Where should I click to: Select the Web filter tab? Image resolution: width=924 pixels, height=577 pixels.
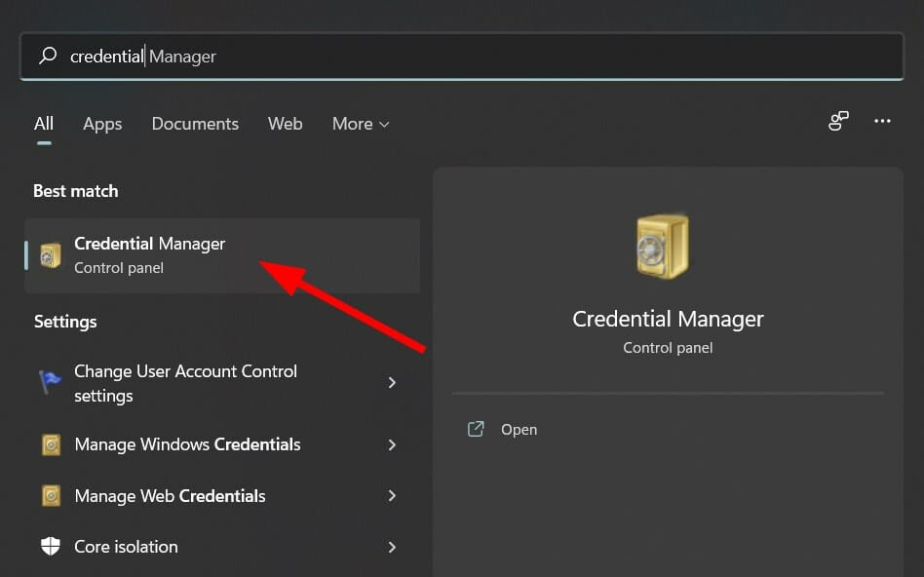tap(285, 124)
